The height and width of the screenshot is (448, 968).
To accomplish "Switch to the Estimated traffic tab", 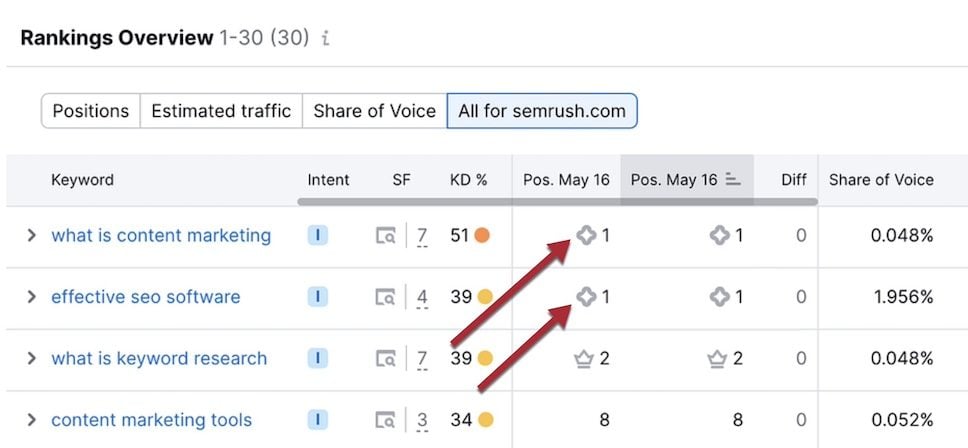I will (x=221, y=111).
